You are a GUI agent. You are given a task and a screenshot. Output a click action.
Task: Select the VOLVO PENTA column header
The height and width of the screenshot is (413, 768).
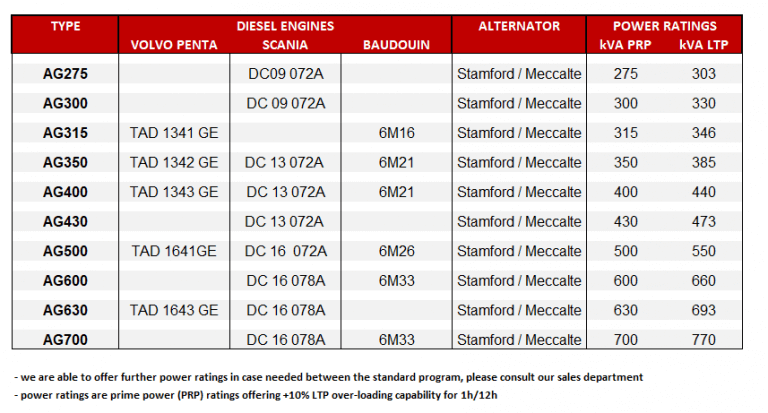pos(174,45)
